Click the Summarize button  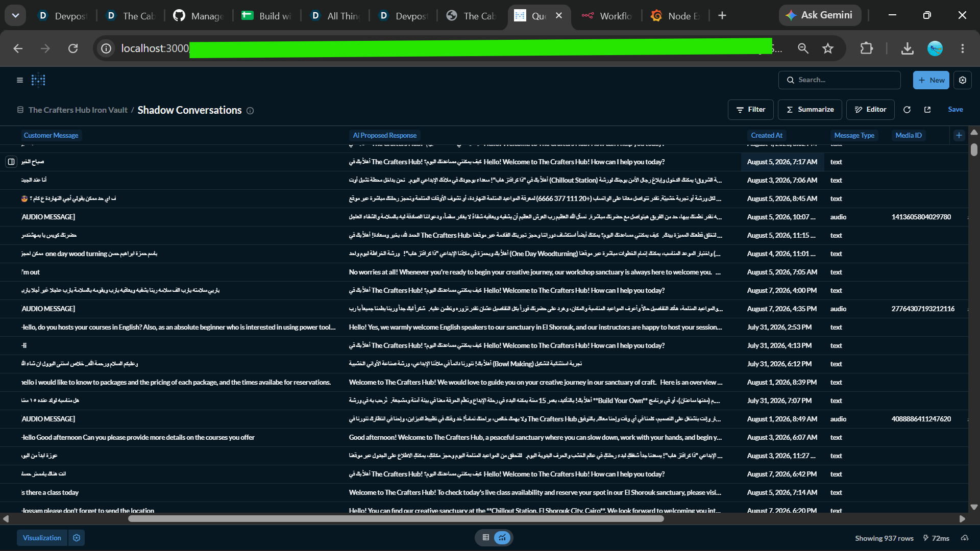pos(810,110)
